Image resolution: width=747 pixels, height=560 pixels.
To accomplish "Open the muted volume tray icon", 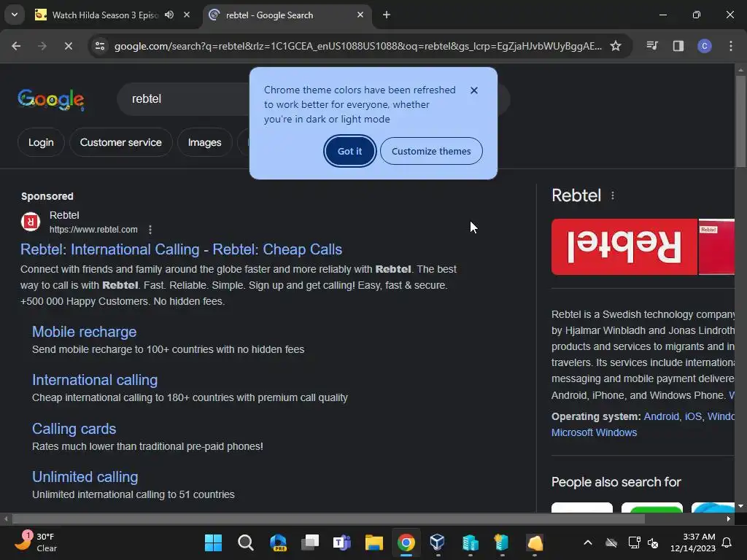I will [653, 542].
